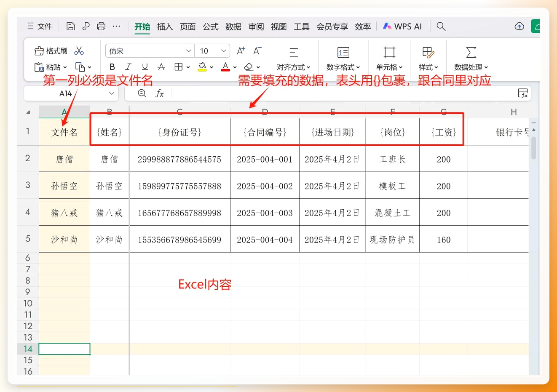Screen dimensions: 557x392
Task: Toggle Bold formatting
Action: click(112, 67)
